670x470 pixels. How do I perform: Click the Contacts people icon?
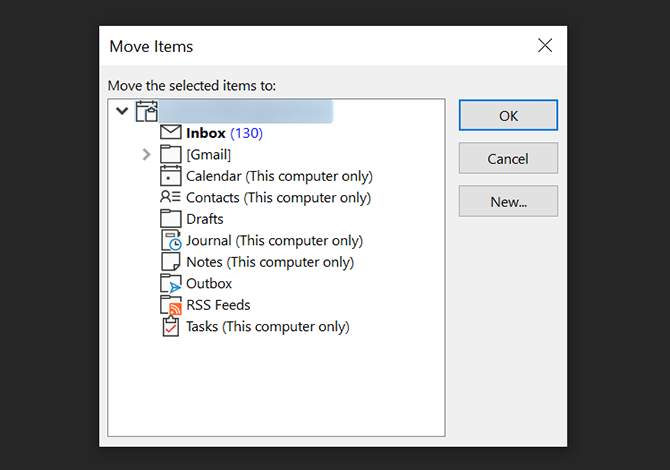(x=170, y=198)
